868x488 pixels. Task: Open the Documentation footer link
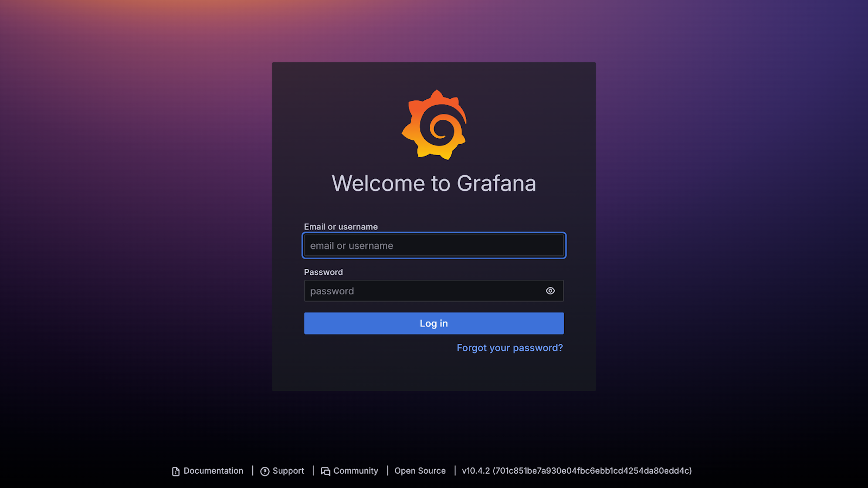[x=208, y=471]
